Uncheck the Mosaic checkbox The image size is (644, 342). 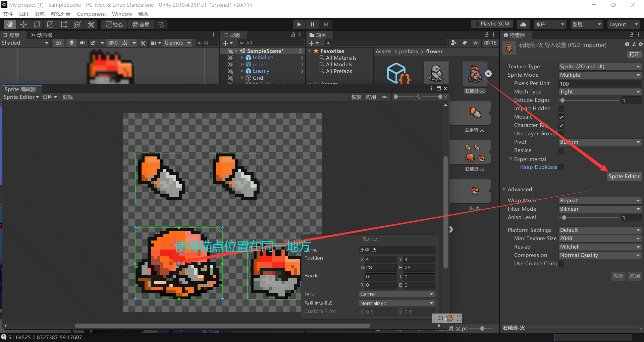pos(561,117)
